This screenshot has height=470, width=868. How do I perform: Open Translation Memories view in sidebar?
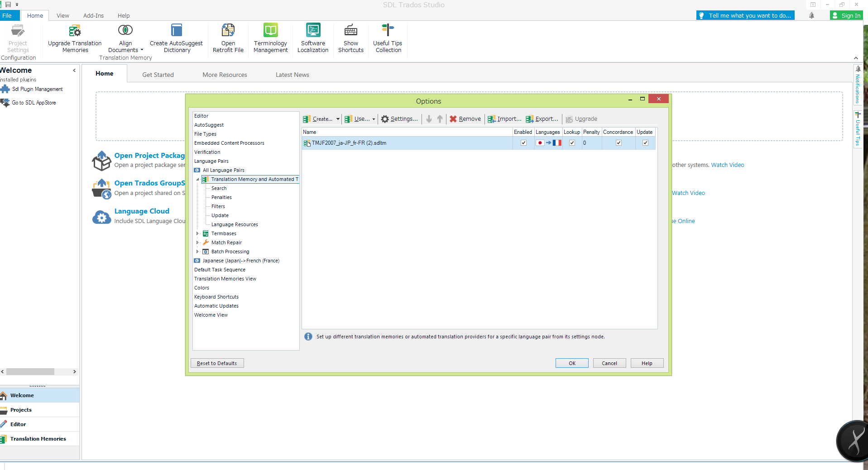click(x=39, y=439)
